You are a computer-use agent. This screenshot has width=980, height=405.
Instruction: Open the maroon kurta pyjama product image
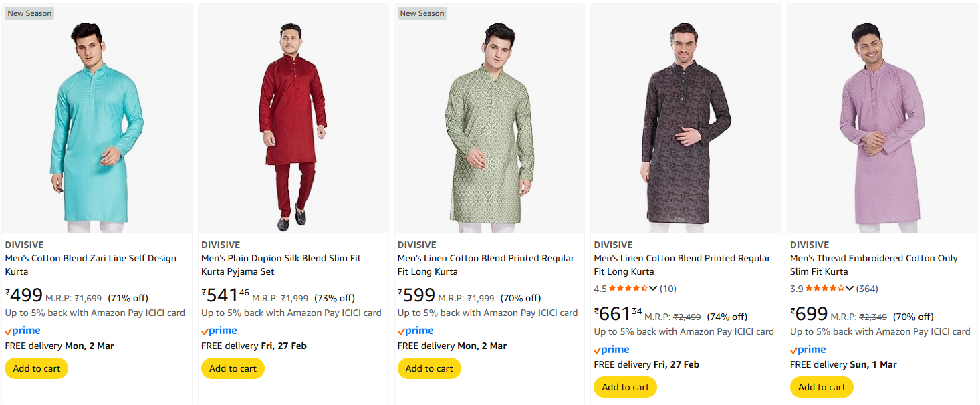tap(293, 127)
